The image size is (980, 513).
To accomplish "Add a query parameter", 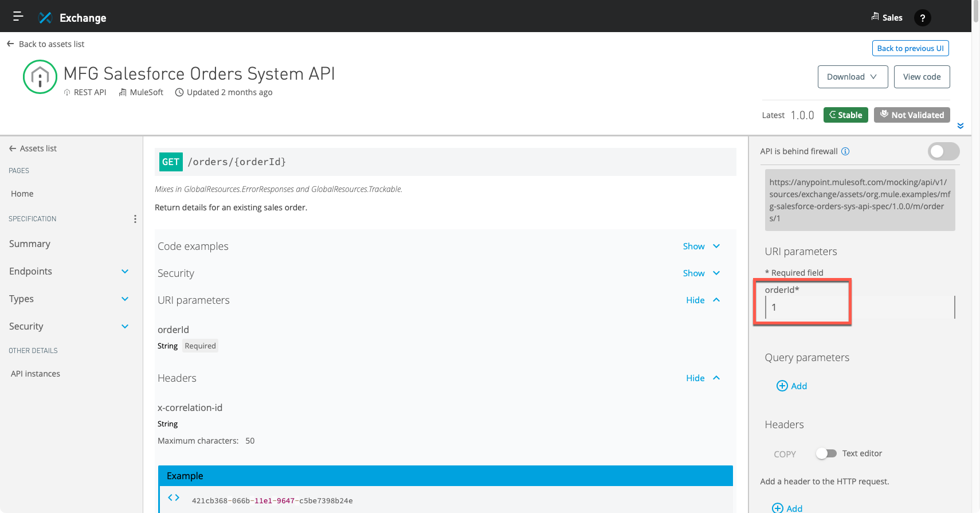I will pyautogui.click(x=791, y=386).
